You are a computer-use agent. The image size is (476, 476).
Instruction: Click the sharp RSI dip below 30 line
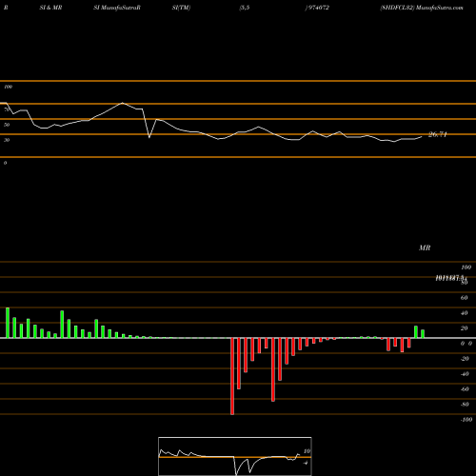click(x=149, y=137)
